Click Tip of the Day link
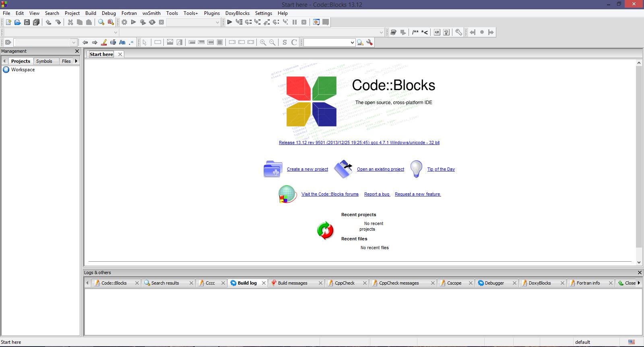This screenshot has height=347, width=644. pyautogui.click(x=441, y=169)
